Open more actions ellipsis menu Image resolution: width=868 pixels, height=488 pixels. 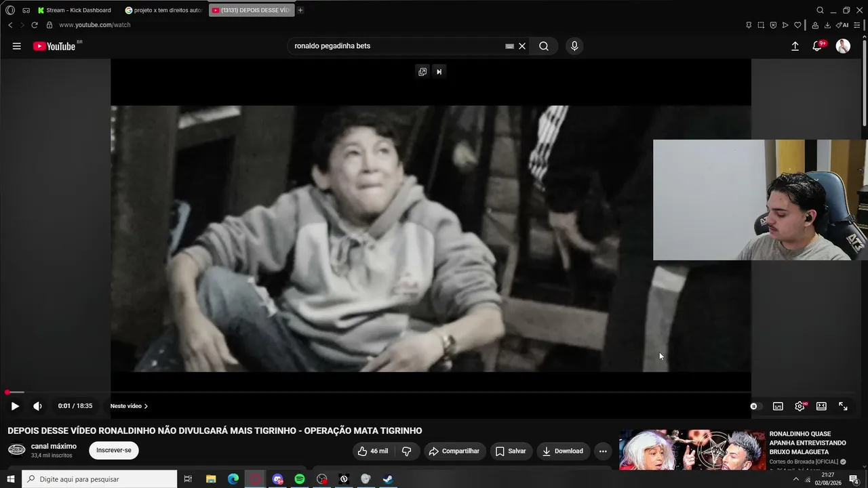point(603,451)
